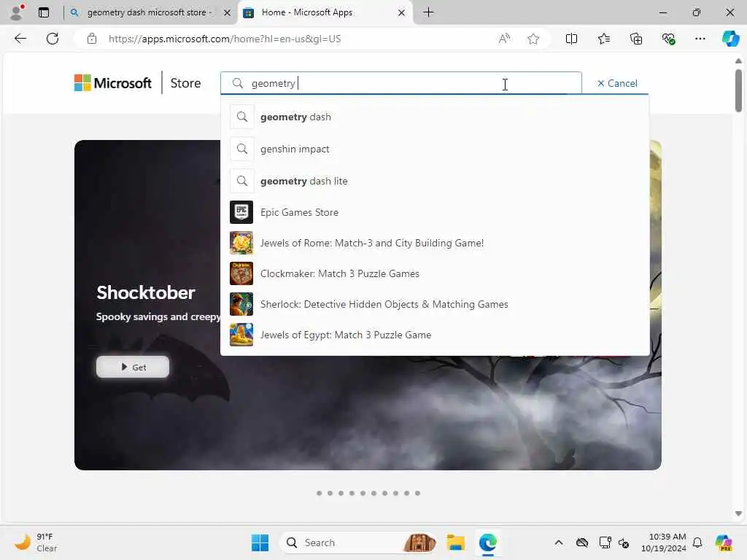The width and height of the screenshot is (747, 560).
Task: Open split screen view
Action: click(571, 39)
